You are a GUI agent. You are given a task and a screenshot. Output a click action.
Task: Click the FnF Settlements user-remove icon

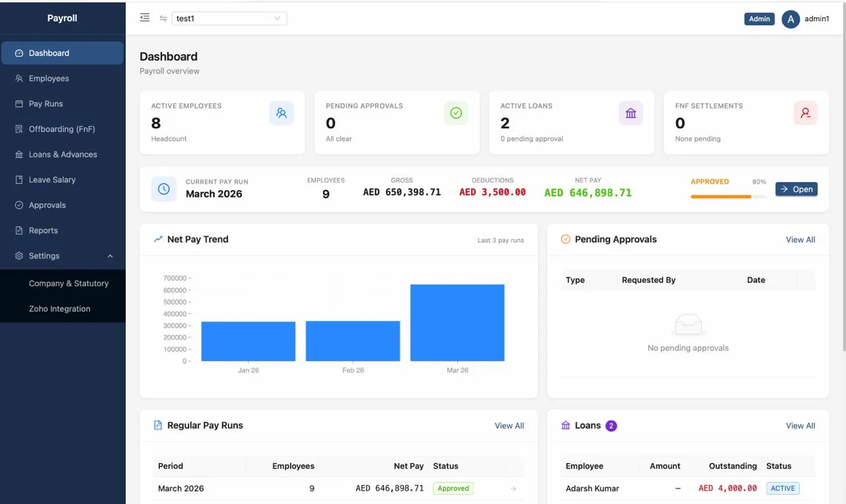805,113
